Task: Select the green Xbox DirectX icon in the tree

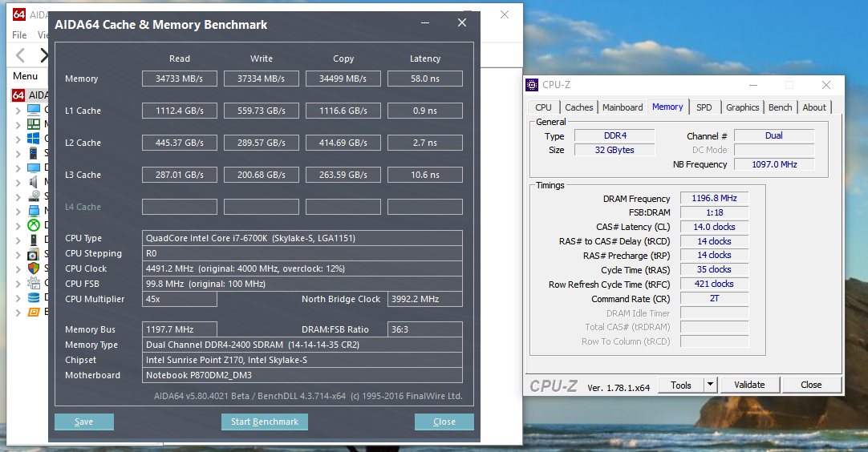Action: tap(34, 224)
